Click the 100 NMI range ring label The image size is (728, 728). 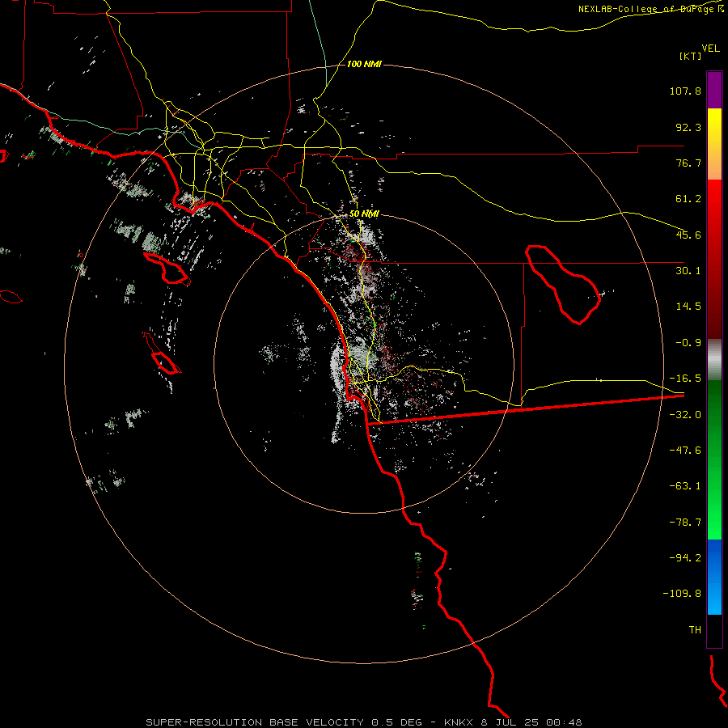tap(364, 64)
